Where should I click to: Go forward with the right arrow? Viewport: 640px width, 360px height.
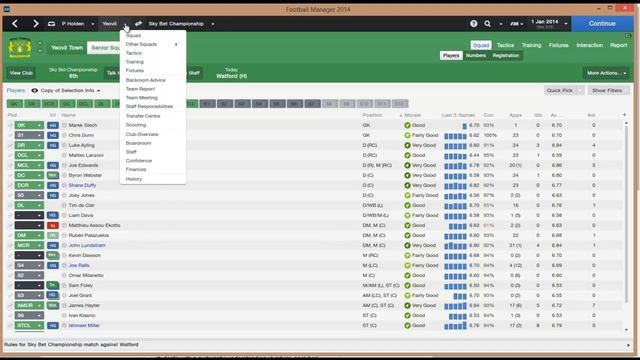click(36, 24)
